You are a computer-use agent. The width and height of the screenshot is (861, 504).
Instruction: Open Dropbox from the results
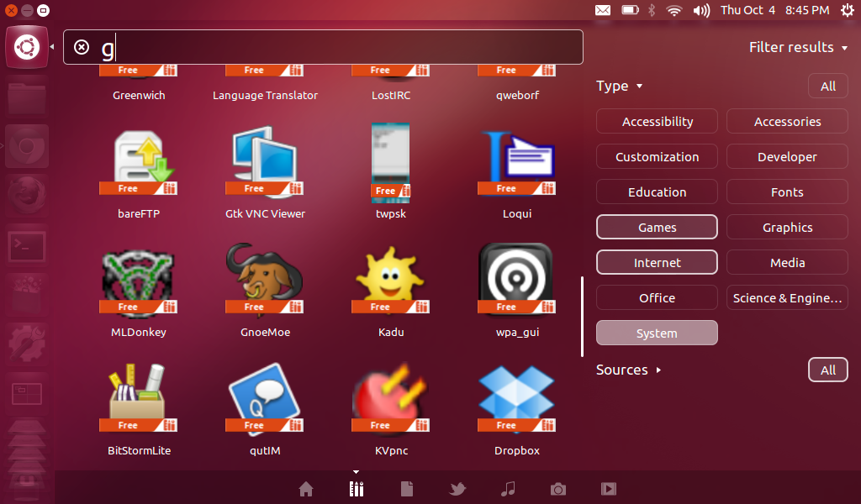pos(516,399)
